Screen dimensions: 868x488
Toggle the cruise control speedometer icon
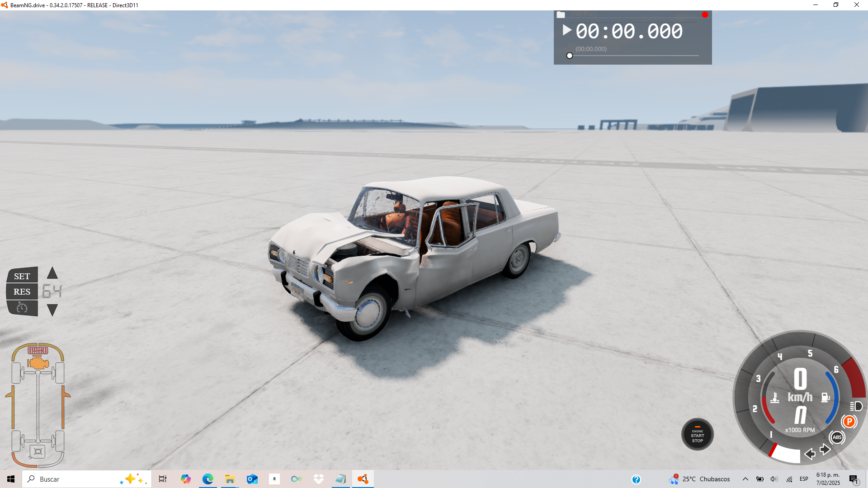(x=22, y=308)
